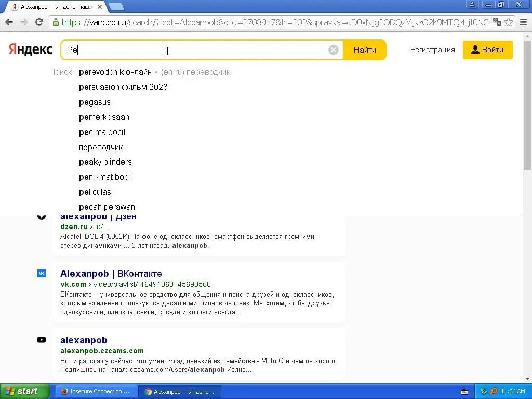Click the scrollbar up arrow
The width and height of the screenshot is (532, 399).
point(528,36)
